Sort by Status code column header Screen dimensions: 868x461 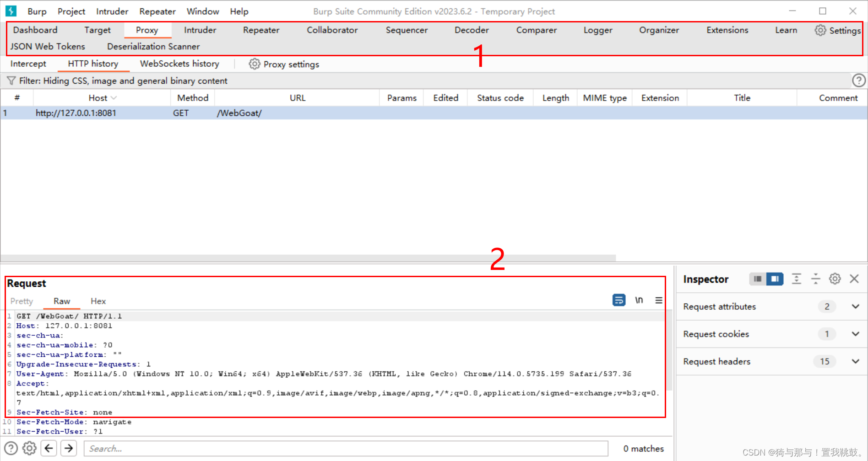click(500, 98)
